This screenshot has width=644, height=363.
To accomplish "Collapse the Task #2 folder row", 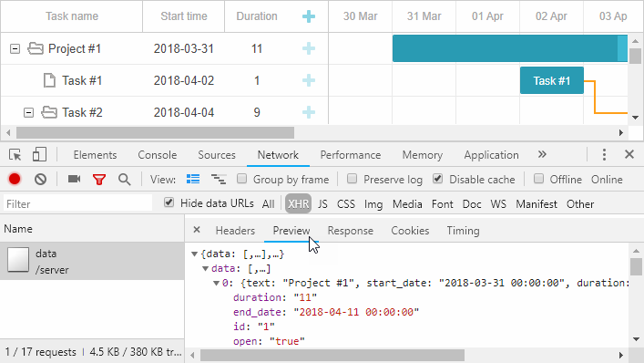I will point(28,112).
